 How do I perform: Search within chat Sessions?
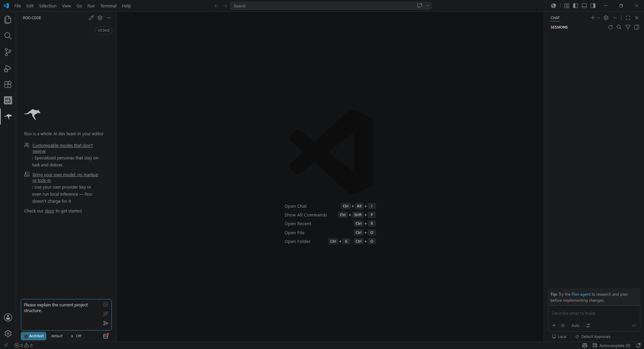tap(619, 27)
